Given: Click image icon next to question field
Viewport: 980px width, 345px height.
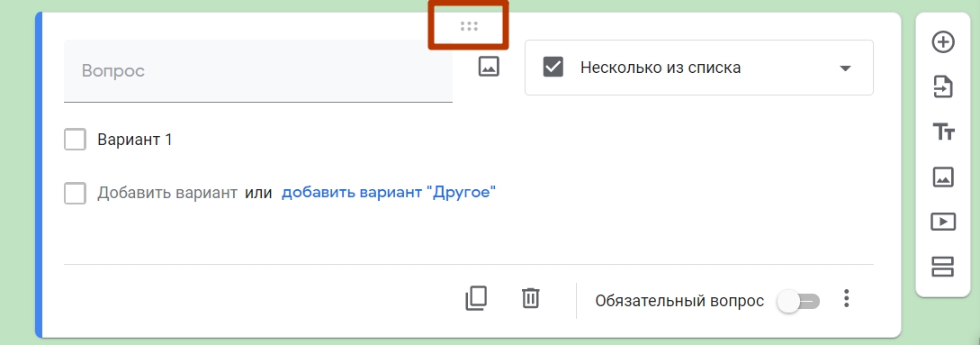Looking at the screenshot, I should [489, 67].
